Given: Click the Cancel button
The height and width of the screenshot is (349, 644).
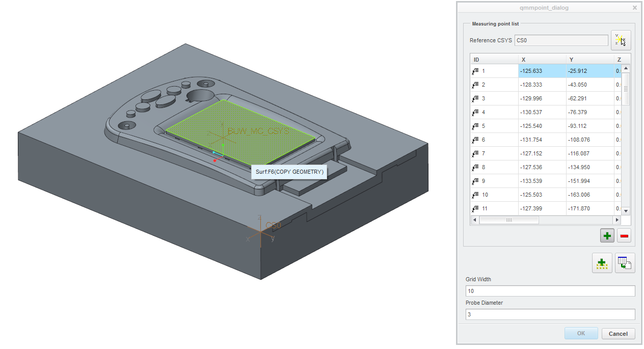Looking at the screenshot, I should [x=618, y=334].
